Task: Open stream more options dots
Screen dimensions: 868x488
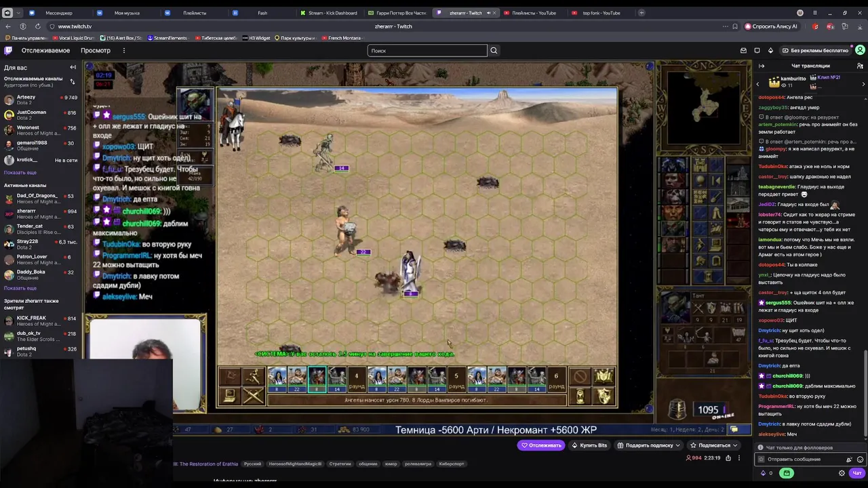Action: click(739, 458)
